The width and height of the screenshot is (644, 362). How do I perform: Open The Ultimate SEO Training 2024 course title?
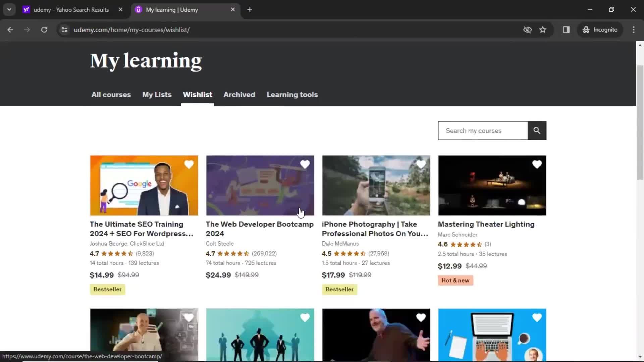pyautogui.click(x=141, y=229)
